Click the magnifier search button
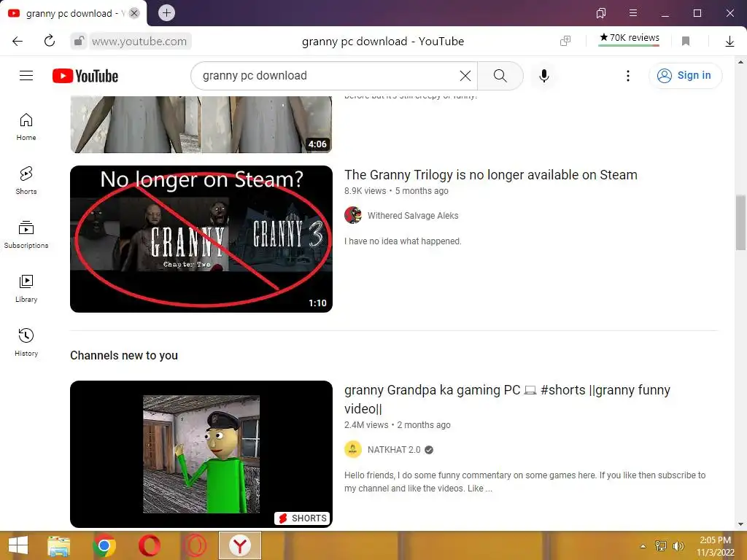 500,76
